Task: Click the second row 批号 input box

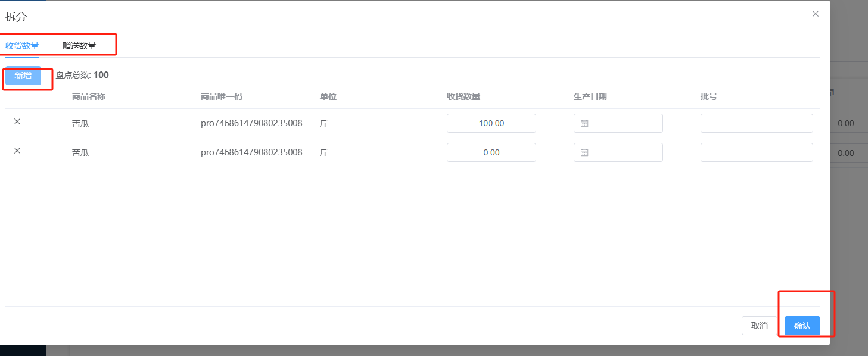Action: point(756,152)
